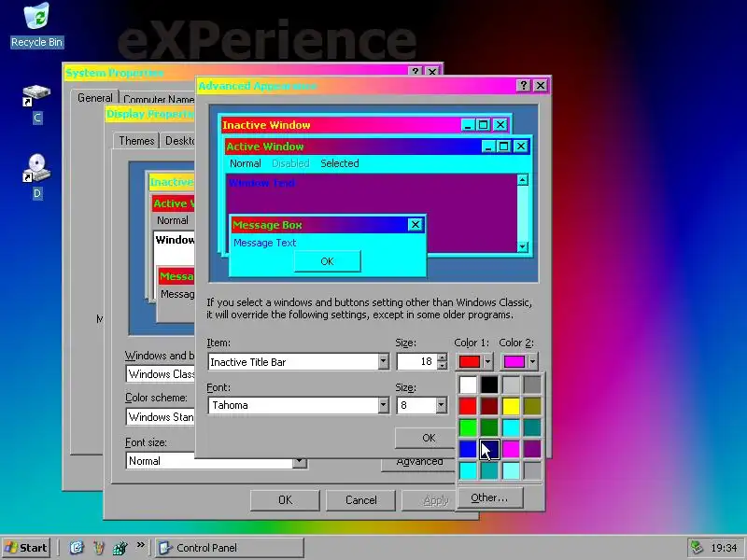This screenshot has height=560, width=747.
Task: Open the Font dropdown showing Tahoma
Action: point(384,405)
